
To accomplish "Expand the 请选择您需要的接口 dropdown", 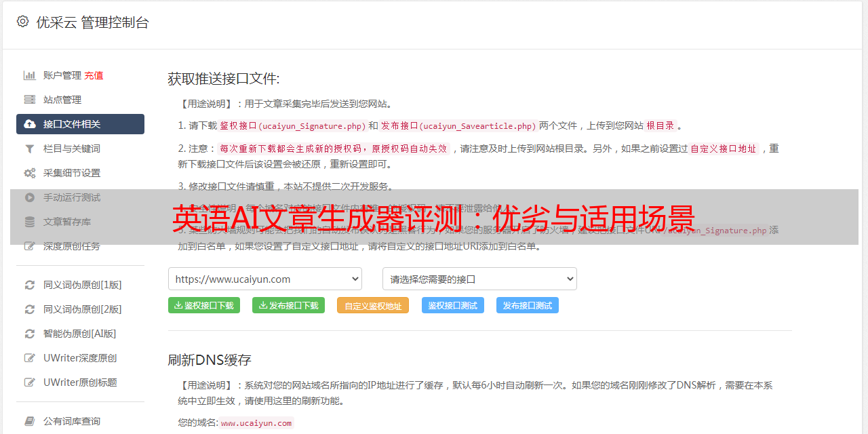I will coord(479,279).
